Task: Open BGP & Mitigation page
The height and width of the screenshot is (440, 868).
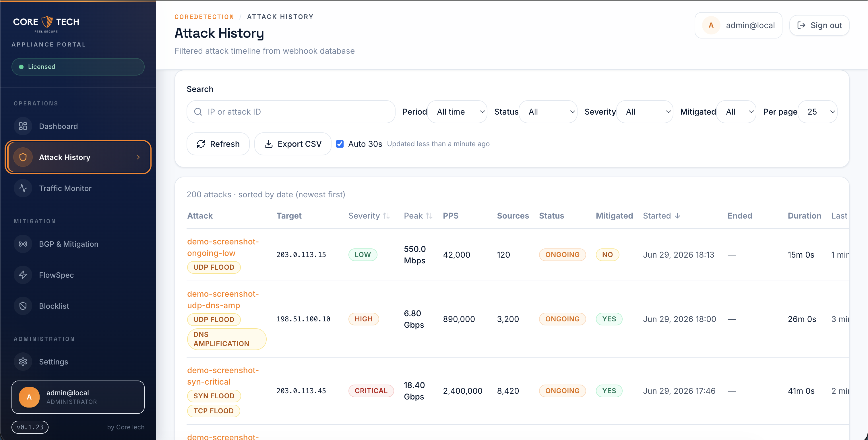Action: 78,244
